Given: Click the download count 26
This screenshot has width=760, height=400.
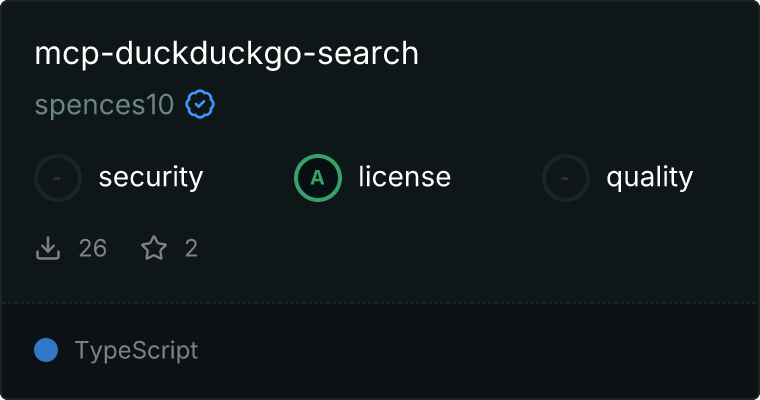Looking at the screenshot, I should (x=92, y=248).
